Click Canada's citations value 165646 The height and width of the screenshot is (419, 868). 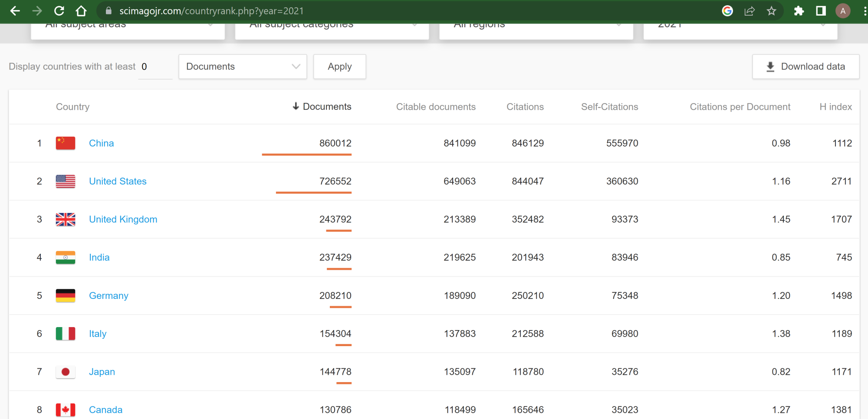point(528,410)
